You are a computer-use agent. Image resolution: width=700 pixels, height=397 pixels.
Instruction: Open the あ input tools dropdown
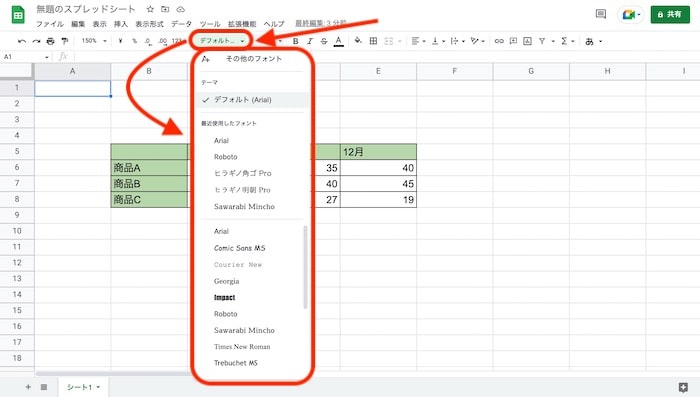pos(594,41)
